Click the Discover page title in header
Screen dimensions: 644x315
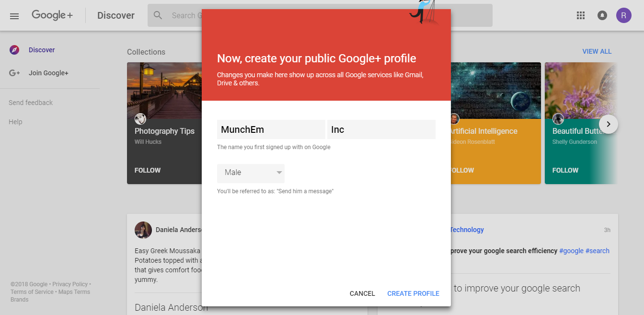(x=116, y=15)
